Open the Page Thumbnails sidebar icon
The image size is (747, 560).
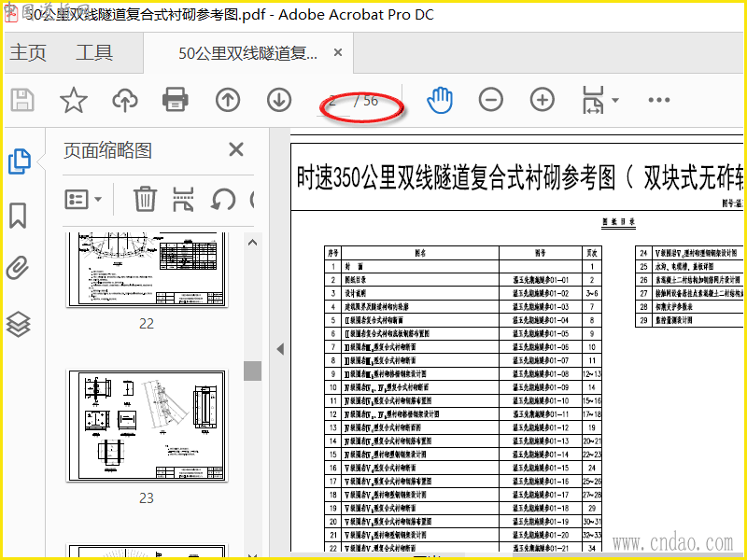tap(20, 161)
